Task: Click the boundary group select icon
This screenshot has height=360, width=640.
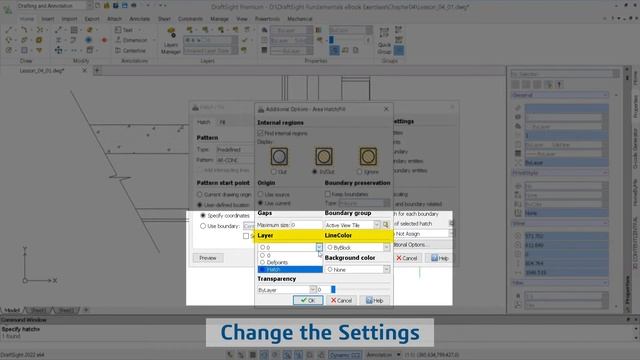Action: pos(386,225)
